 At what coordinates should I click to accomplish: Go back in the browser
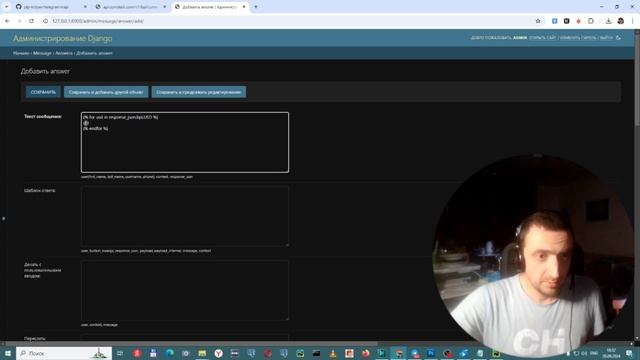pos(7,21)
